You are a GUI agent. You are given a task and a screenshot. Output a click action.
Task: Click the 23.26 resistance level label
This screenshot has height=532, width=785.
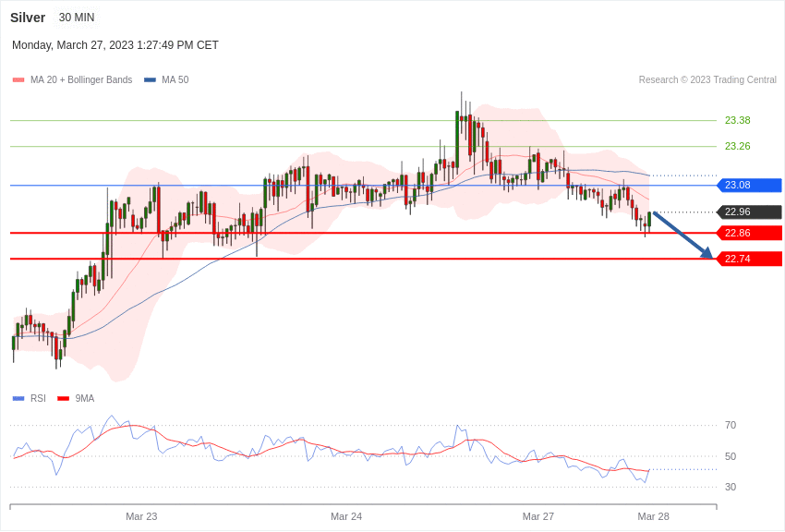click(738, 146)
